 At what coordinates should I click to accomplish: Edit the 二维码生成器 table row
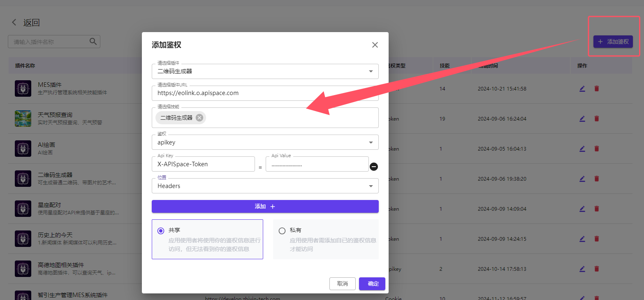582,179
